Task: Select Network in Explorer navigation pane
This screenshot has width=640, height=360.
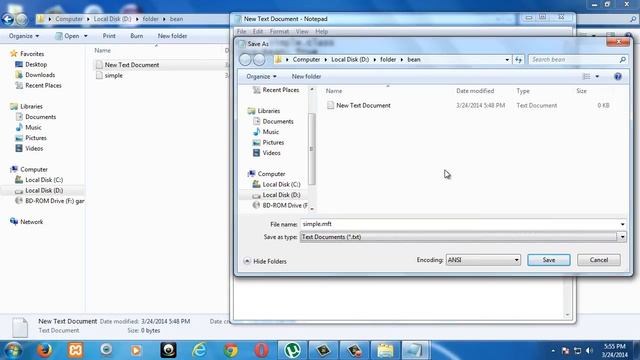Action: [x=27, y=222]
